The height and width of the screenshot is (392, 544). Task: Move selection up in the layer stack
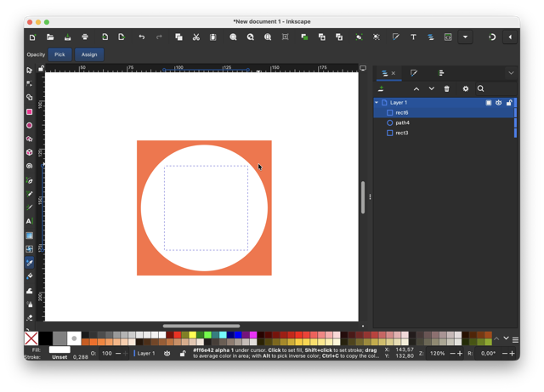416,89
